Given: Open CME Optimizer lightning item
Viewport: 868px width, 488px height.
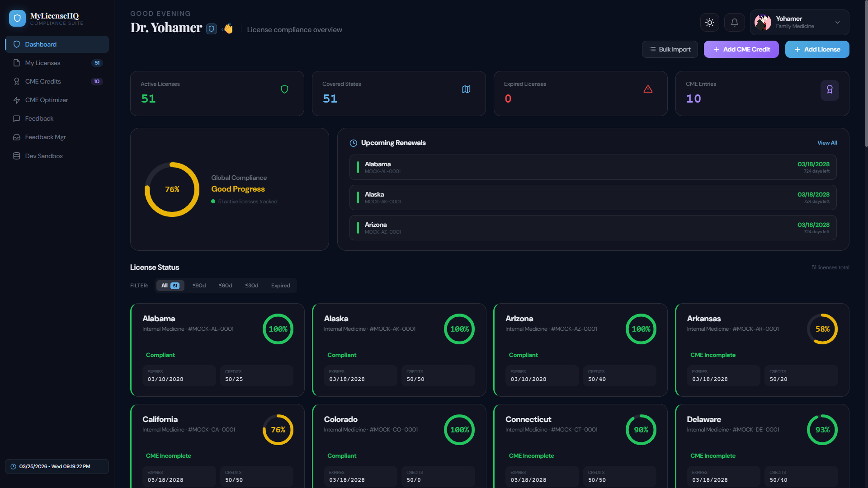Looking at the screenshot, I should pos(47,100).
